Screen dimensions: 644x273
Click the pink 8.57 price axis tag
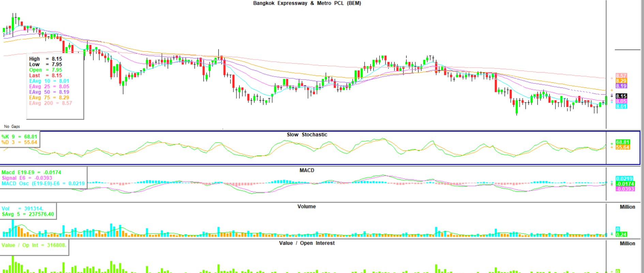click(x=621, y=76)
